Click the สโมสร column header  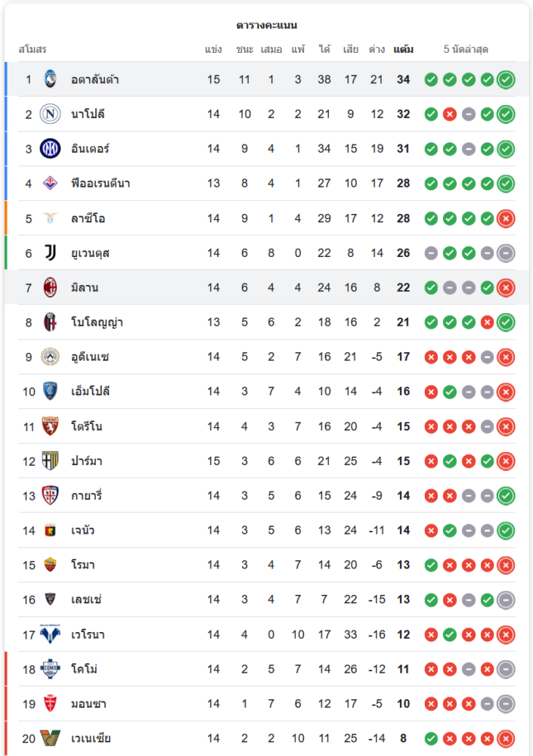33,50
